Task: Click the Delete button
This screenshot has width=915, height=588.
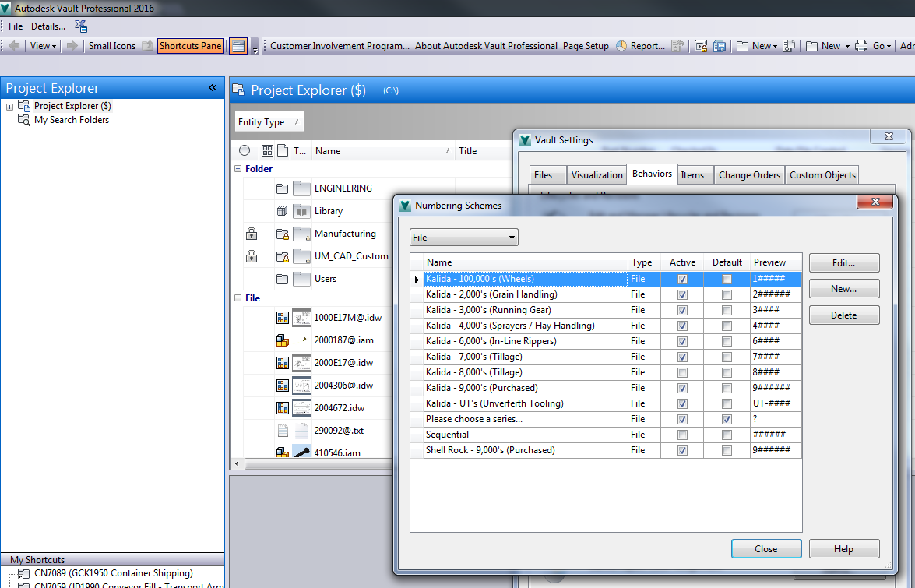Action: pos(844,315)
